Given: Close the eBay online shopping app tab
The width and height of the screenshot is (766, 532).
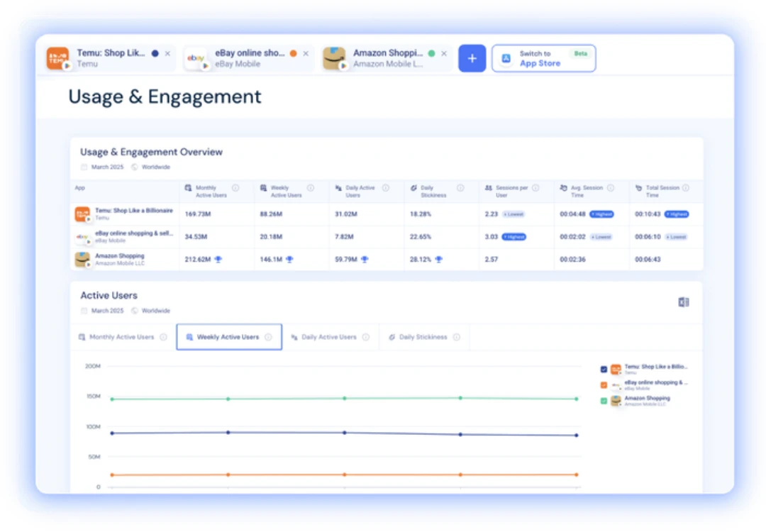Looking at the screenshot, I should 306,53.
